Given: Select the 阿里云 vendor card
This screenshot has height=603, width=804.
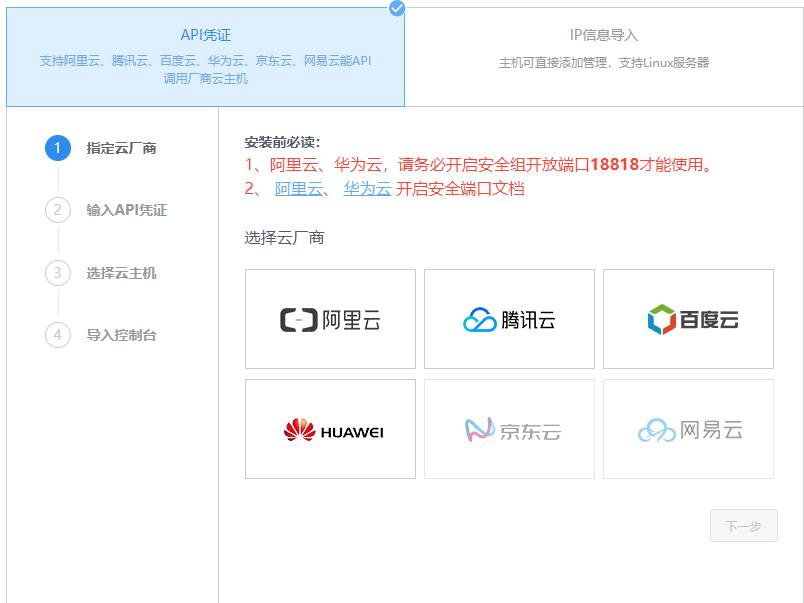Looking at the screenshot, I should click(x=330, y=319).
